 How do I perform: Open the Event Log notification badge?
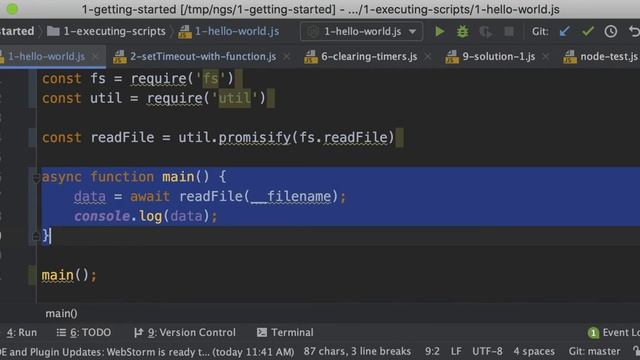(593, 333)
